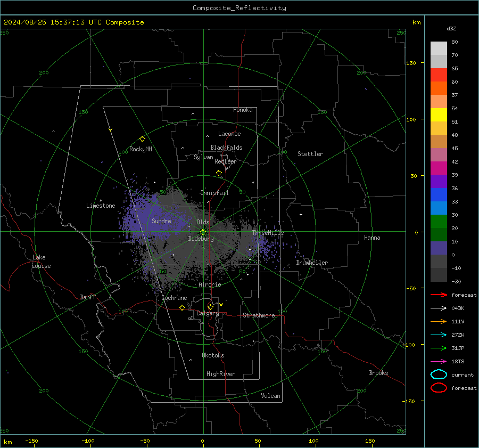Select the blue 33-36 dBZ swatch
The image size is (479, 448).
(439, 195)
